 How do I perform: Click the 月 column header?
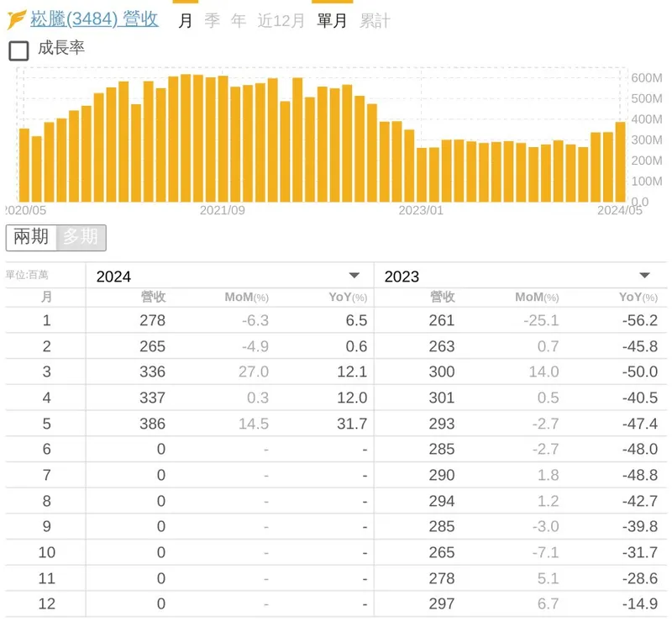[46, 297]
